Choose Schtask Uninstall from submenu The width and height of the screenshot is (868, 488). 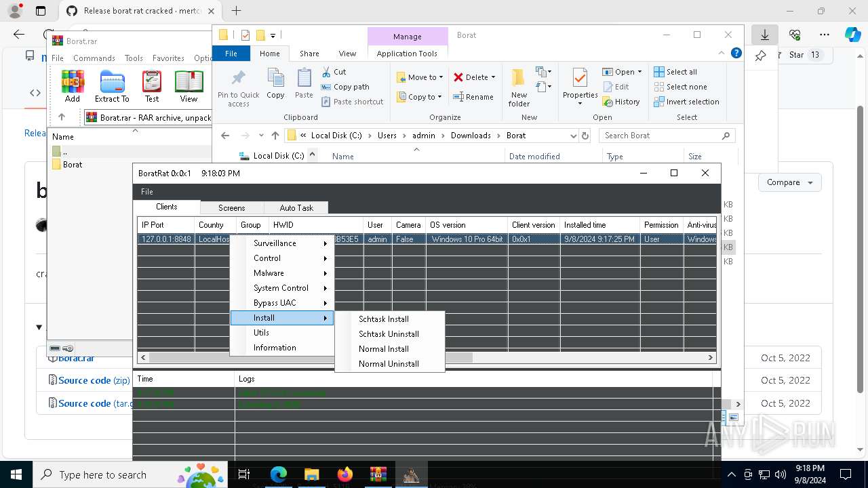[390, 334]
